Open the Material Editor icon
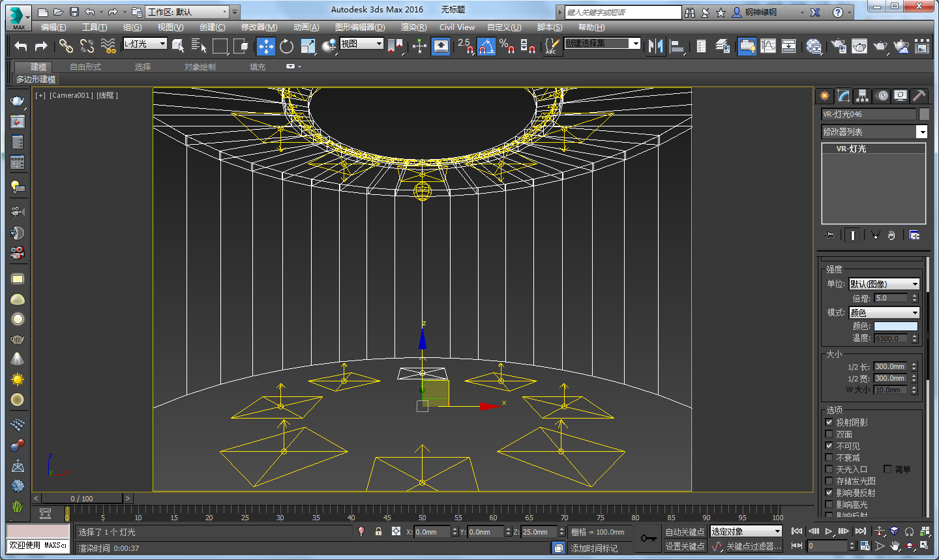This screenshot has height=560, width=939. tap(814, 46)
